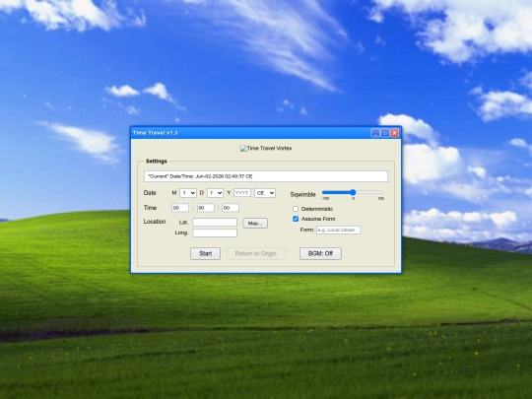Open the Map... location picker
Screen dimensions: 532x399
pyautogui.click(x=255, y=223)
